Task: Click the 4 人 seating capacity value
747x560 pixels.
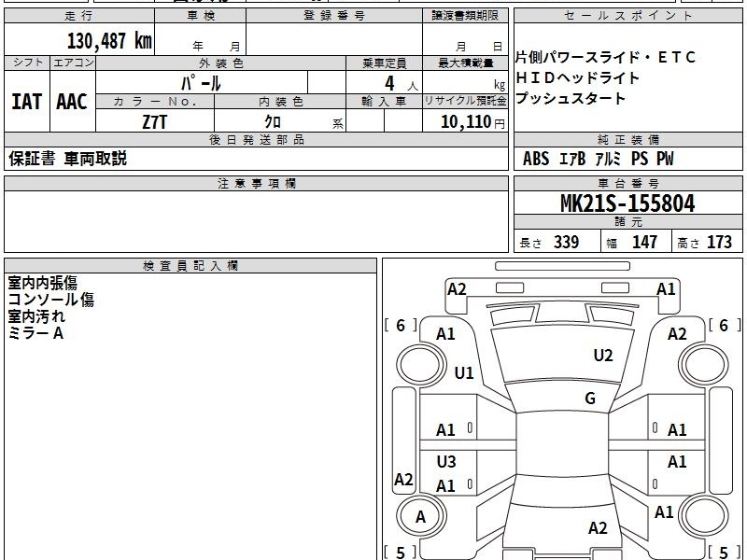Action: coord(402,84)
